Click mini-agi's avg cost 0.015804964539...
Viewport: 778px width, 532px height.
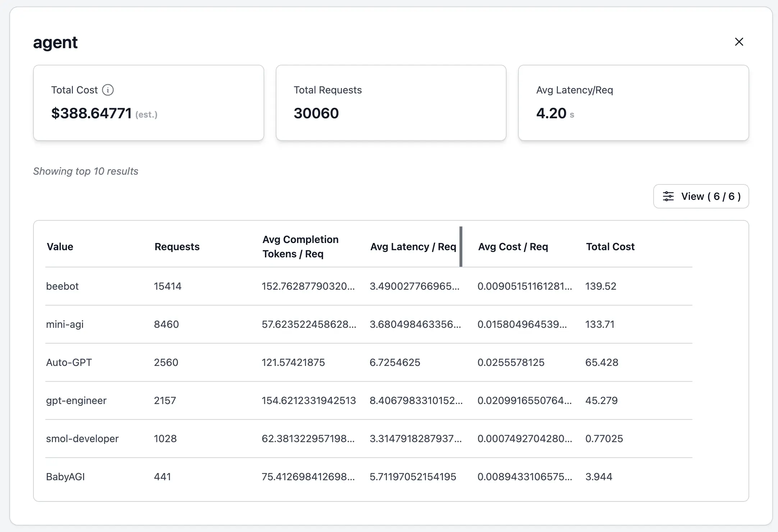[x=522, y=324]
